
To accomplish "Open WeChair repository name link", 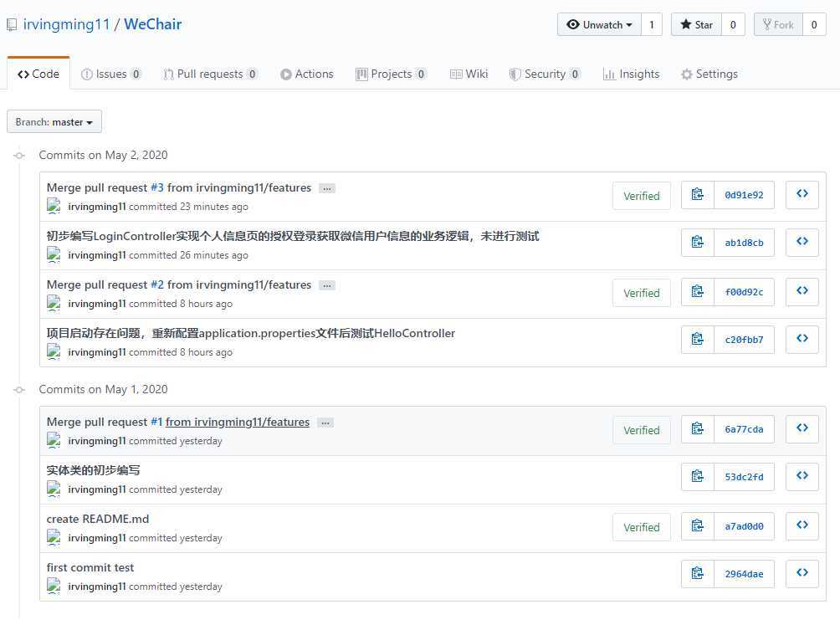I will [152, 24].
